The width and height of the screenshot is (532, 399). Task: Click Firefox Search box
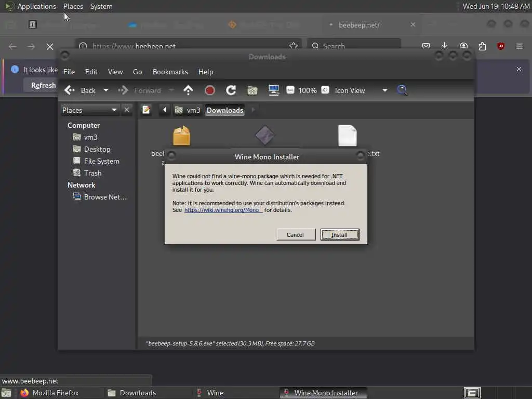353,46
